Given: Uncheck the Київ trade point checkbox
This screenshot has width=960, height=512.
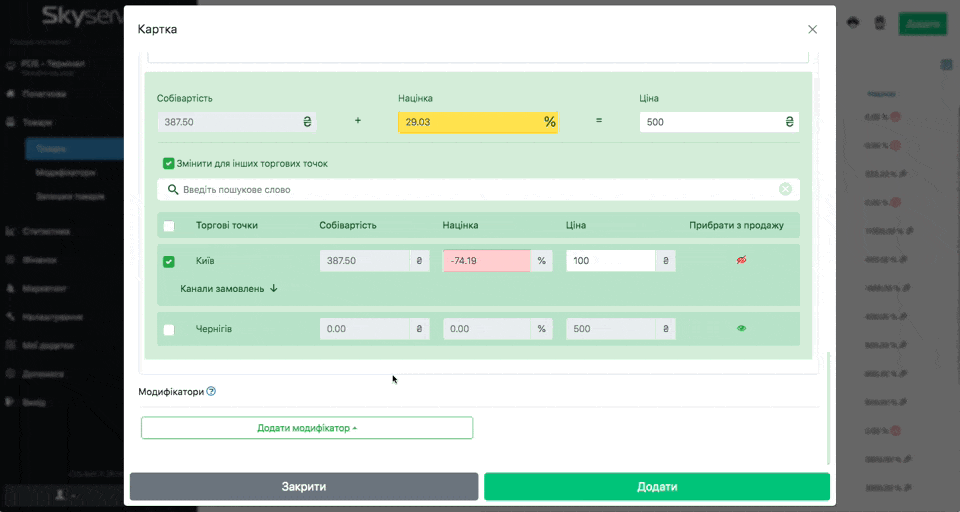Looking at the screenshot, I should click(168, 262).
